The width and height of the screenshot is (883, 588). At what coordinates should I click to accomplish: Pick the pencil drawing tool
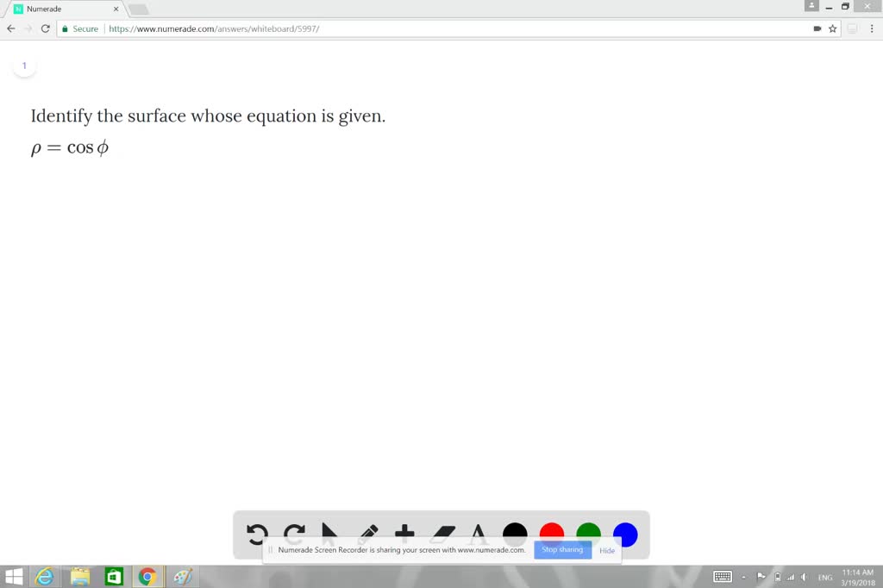point(368,529)
